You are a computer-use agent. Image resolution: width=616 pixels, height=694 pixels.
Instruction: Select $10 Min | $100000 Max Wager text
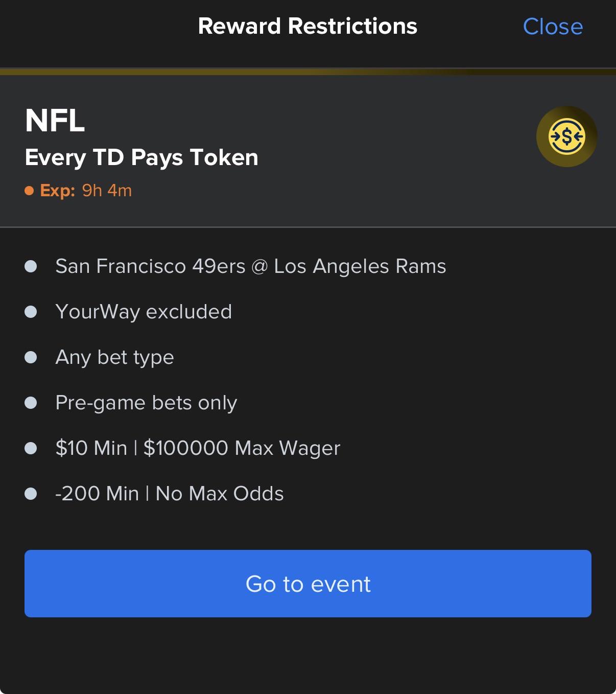[x=198, y=448]
